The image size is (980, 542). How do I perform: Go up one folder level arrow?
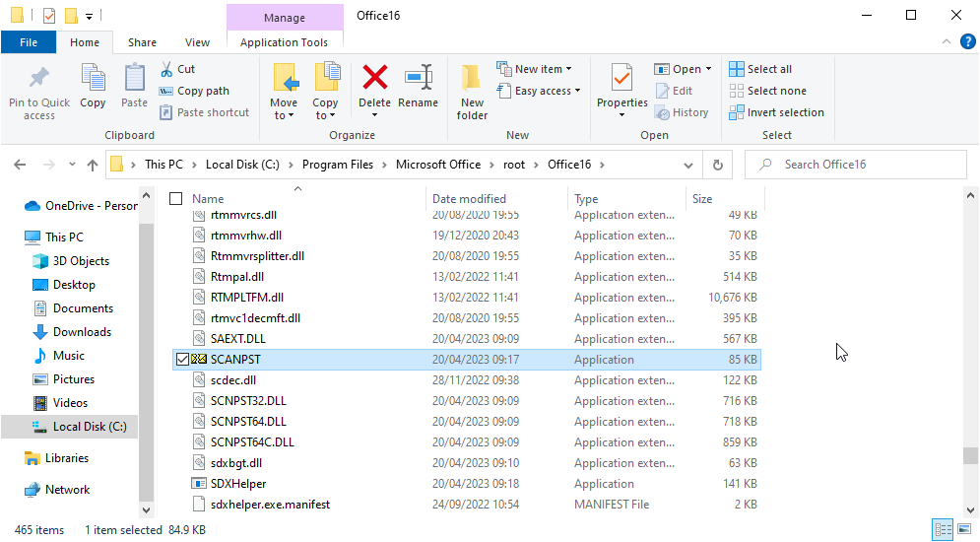pyautogui.click(x=93, y=165)
